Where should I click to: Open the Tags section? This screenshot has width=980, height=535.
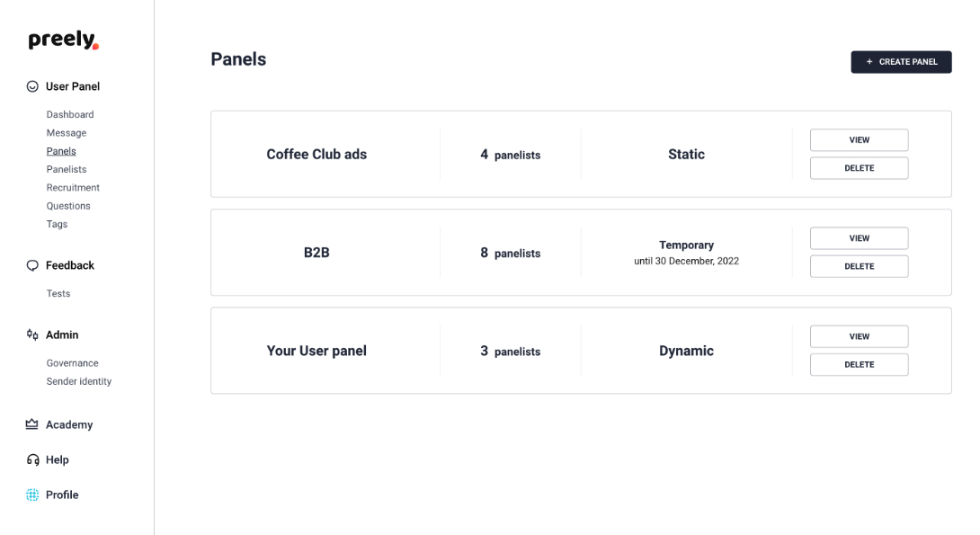tap(57, 224)
